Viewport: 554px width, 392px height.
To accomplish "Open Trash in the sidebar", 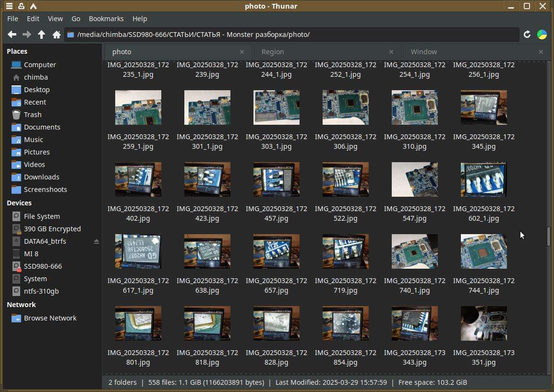I will click(32, 115).
